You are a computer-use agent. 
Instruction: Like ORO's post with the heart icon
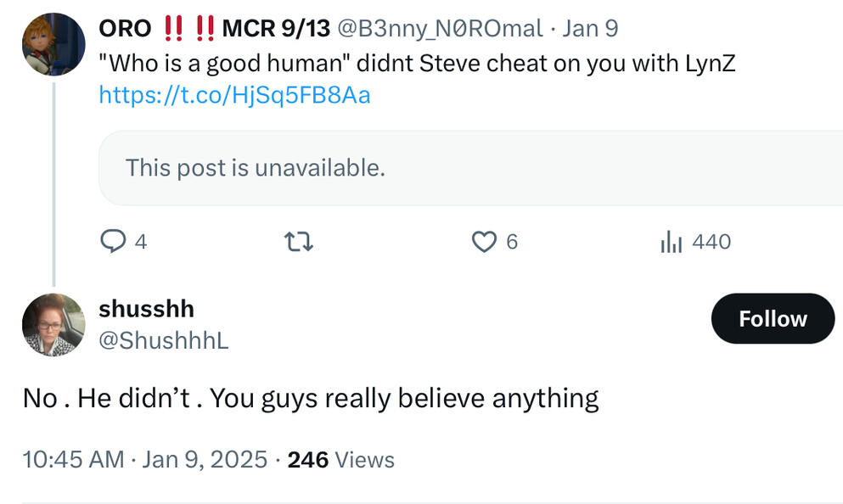483,243
